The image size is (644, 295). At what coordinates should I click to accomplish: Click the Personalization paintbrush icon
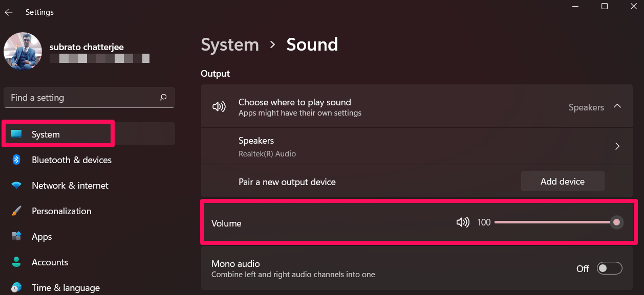pyautogui.click(x=16, y=211)
